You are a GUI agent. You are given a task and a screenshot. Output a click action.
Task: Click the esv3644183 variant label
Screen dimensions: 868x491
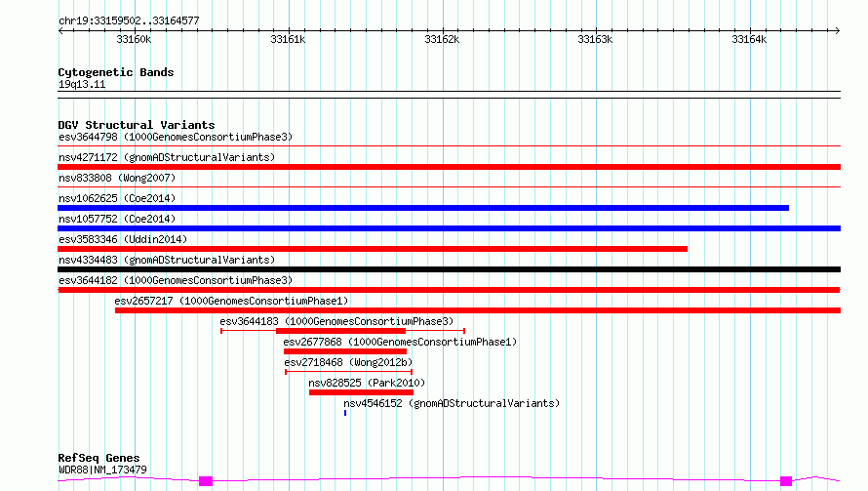(336, 321)
